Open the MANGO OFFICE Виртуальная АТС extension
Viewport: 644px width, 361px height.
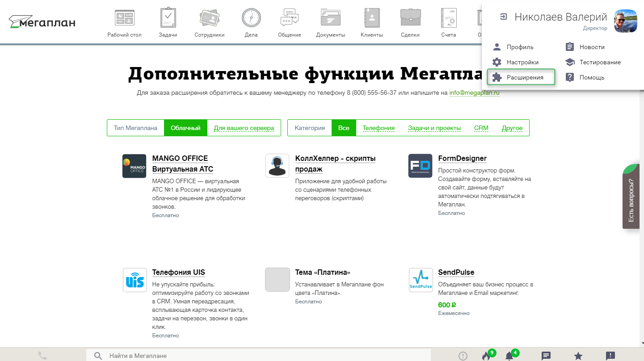click(x=183, y=164)
